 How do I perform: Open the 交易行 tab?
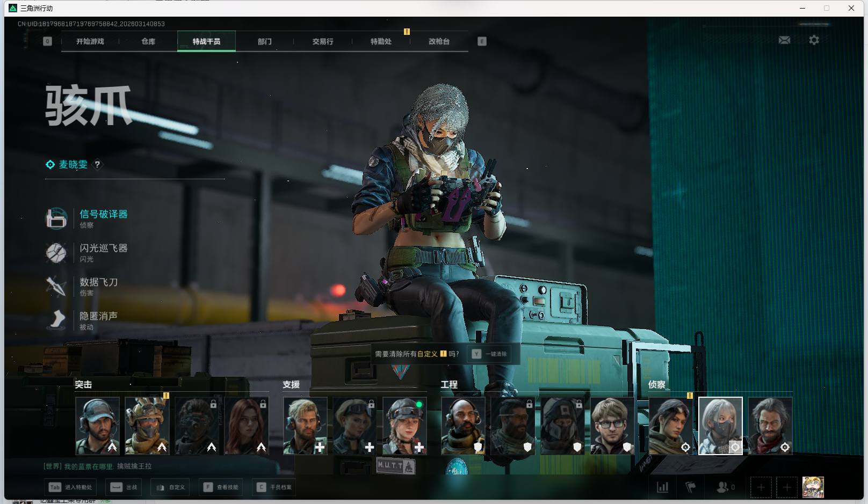(323, 41)
